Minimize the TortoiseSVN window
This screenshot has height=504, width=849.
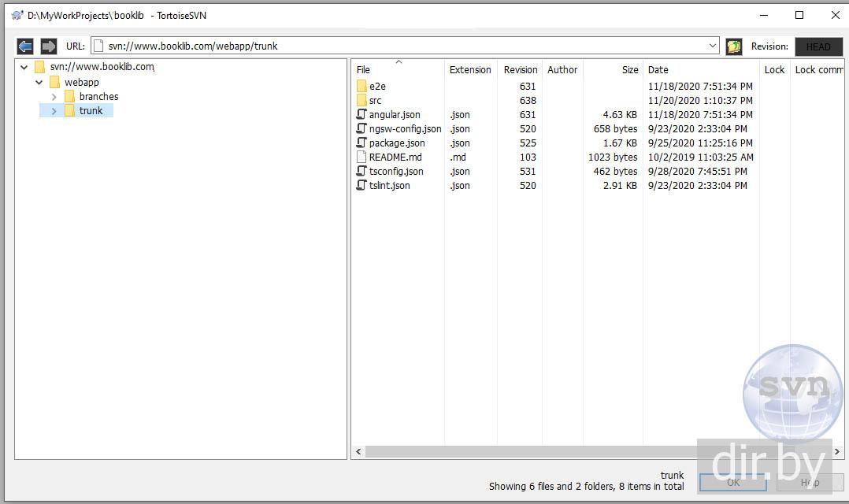(764, 15)
